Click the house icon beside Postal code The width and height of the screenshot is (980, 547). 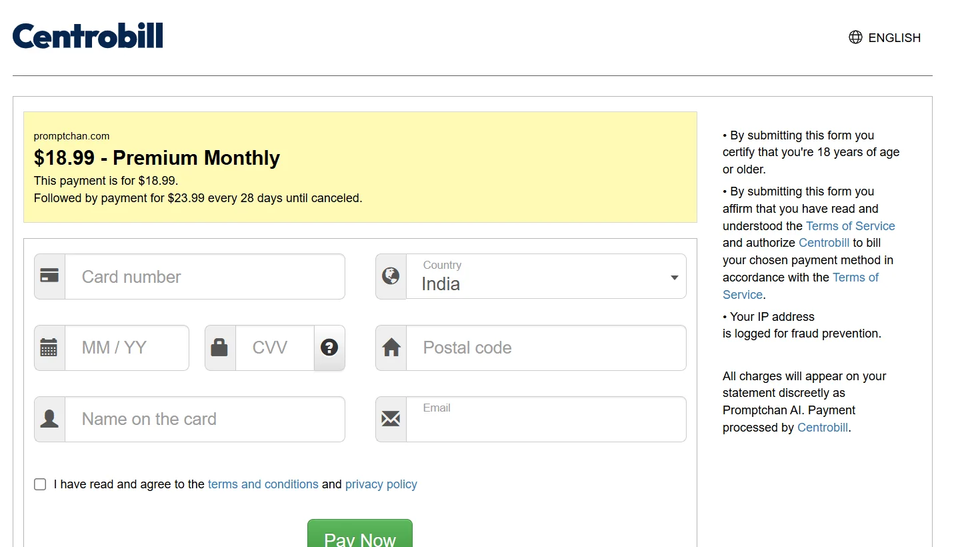pyautogui.click(x=391, y=348)
